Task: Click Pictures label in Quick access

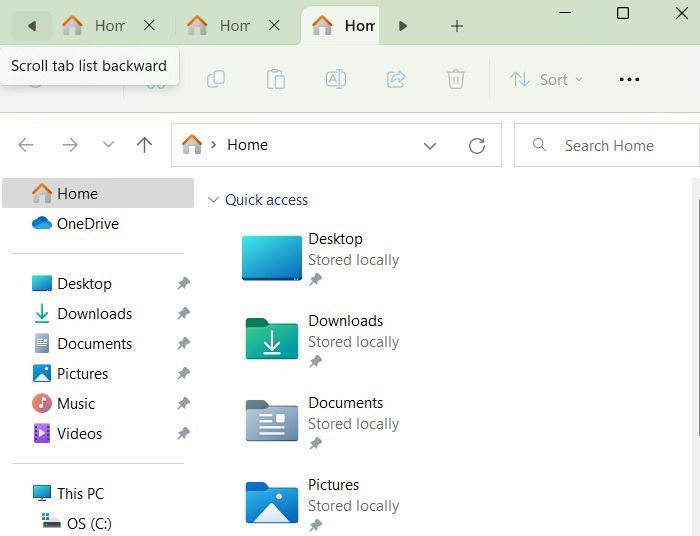Action: (x=333, y=485)
